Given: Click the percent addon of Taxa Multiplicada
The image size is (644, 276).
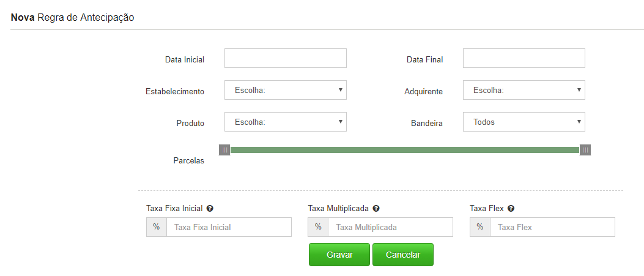Looking at the screenshot, I should point(318,227).
